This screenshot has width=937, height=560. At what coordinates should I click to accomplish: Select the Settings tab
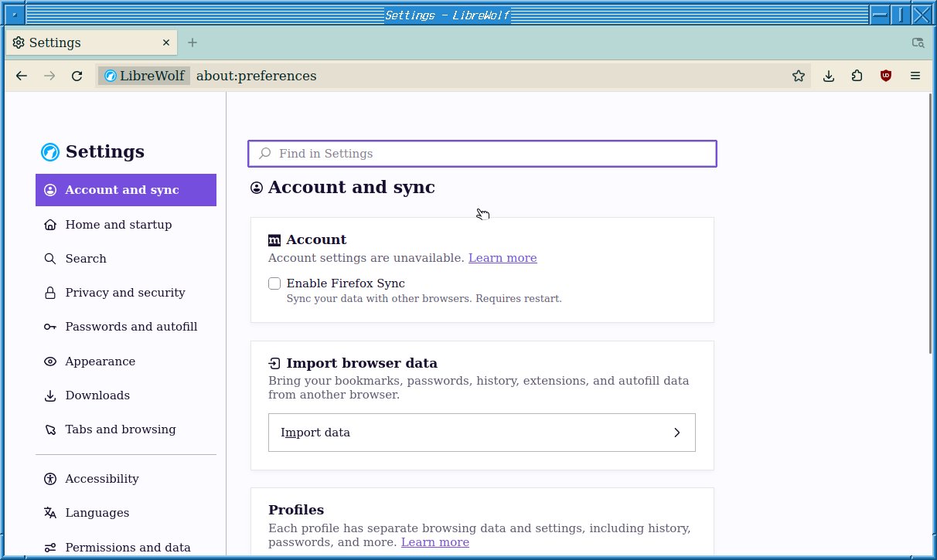point(91,42)
